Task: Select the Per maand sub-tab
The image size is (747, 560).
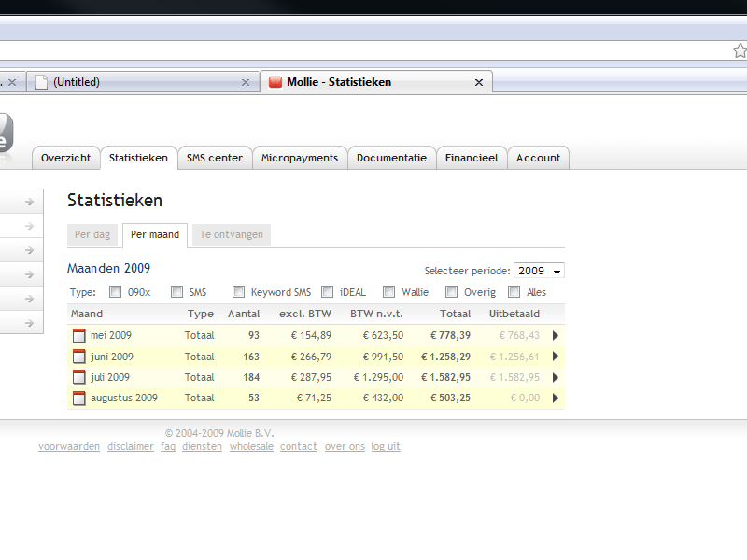Action: coord(155,235)
